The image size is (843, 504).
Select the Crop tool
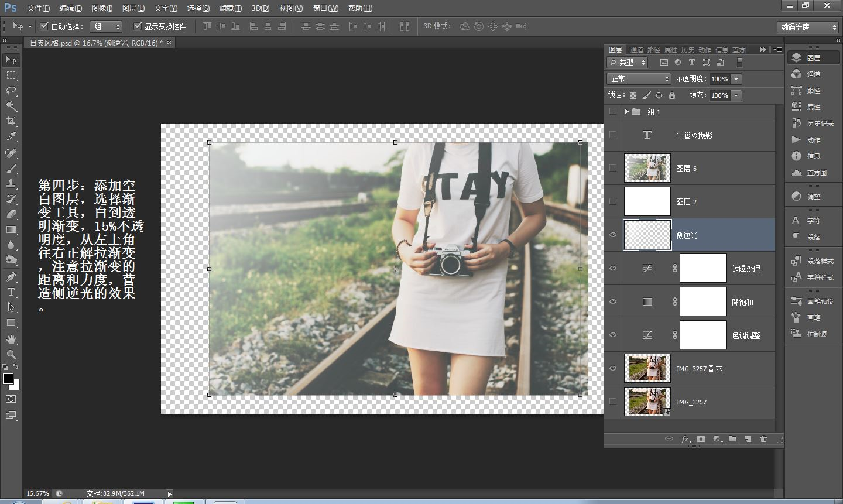11,121
